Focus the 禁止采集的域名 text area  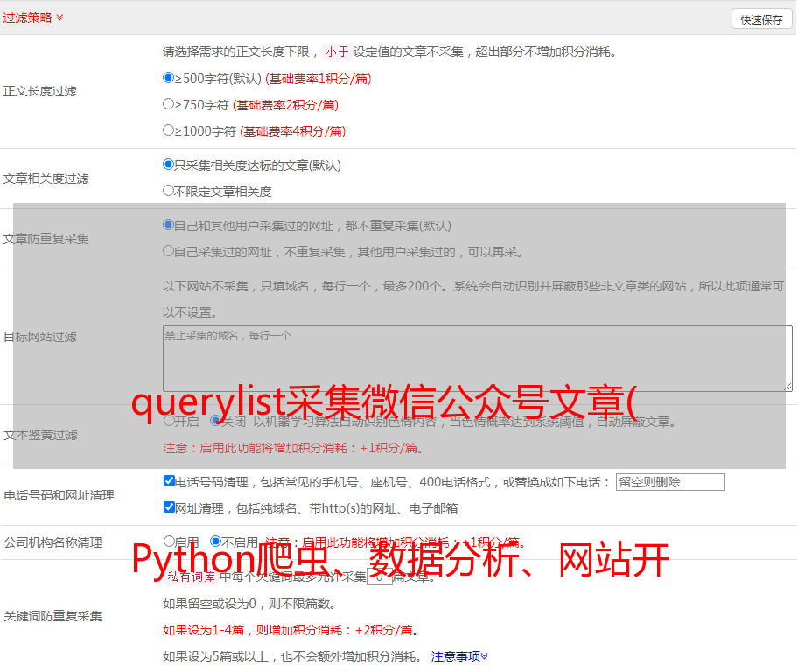pos(478,359)
